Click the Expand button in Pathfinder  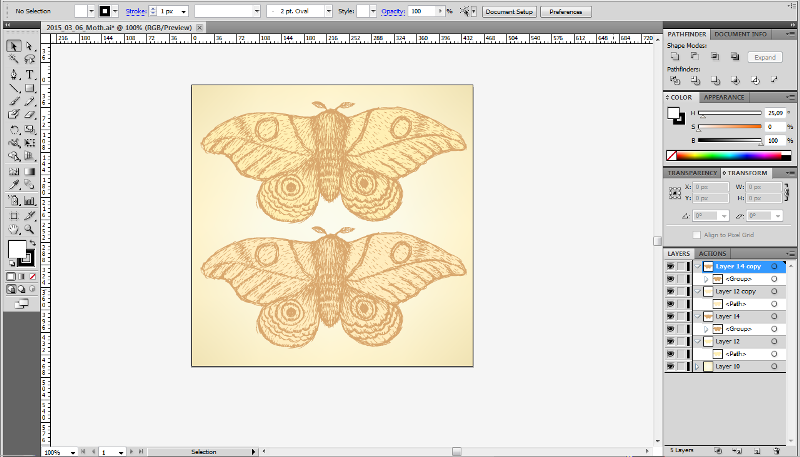click(x=765, y=57)
